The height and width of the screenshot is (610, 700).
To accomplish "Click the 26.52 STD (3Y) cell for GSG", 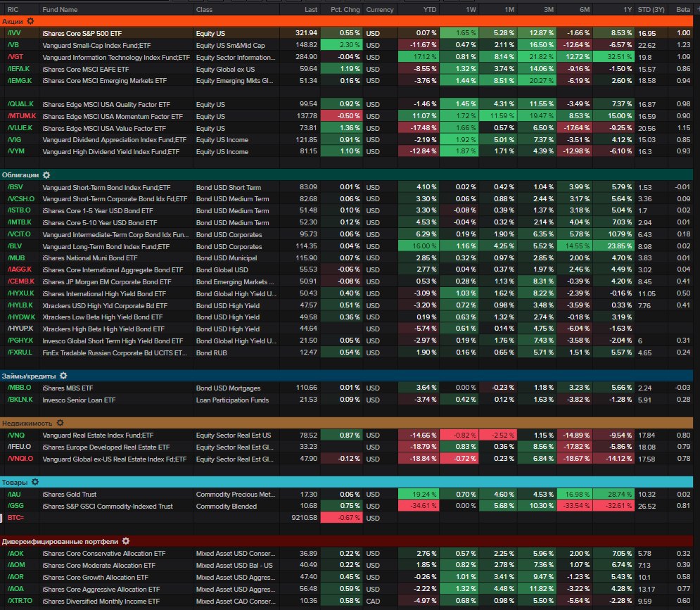I will (x=647, y=507).
